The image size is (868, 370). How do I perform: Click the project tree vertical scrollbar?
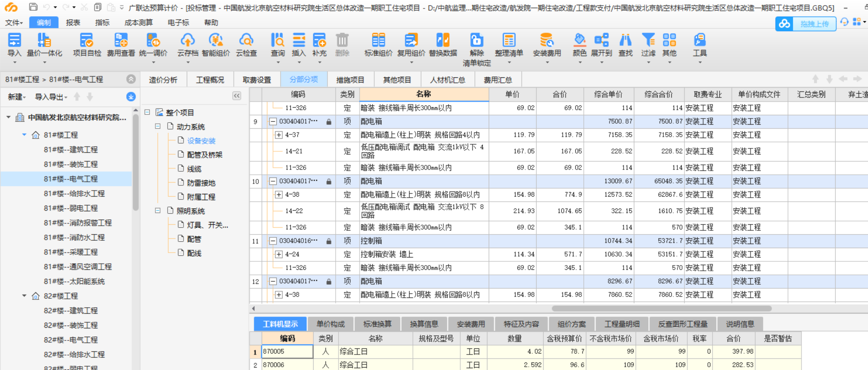coord(136,162)
